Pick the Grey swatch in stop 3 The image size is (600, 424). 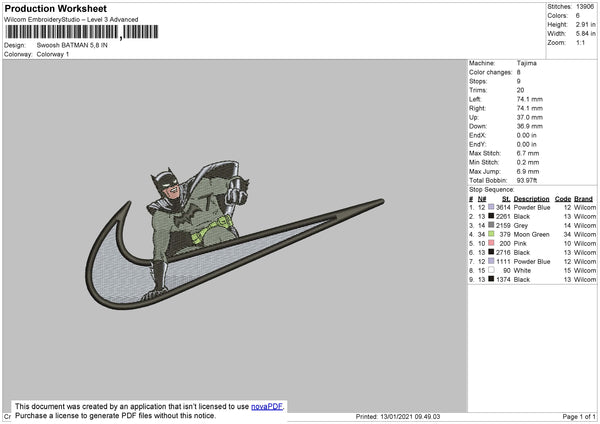(491, 224)
